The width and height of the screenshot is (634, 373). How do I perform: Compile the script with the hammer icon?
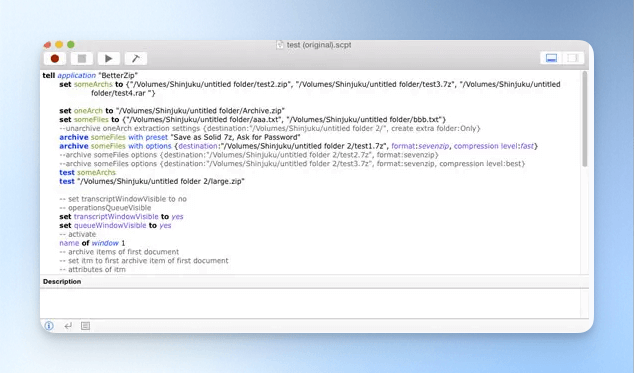pyautogui.click(x=136, y=59)
